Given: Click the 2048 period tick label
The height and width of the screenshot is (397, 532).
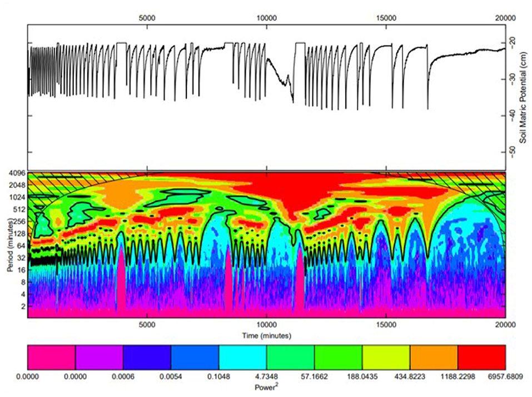Looking at the screenshot, I should pos(17,185).
